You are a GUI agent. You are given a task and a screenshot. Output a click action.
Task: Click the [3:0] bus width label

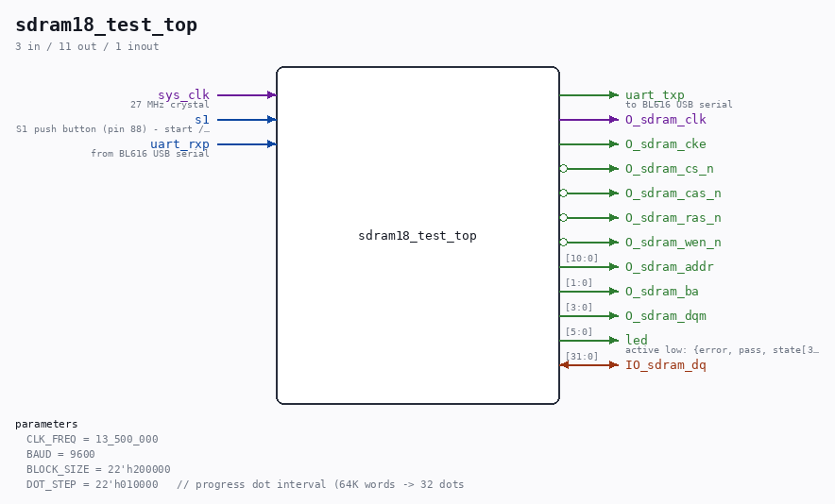[579, 307]
